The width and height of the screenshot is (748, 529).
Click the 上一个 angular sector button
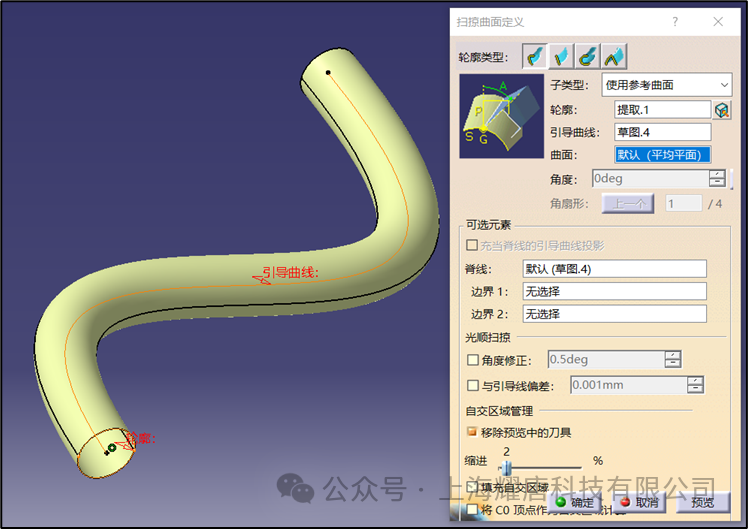click(628, 204)
